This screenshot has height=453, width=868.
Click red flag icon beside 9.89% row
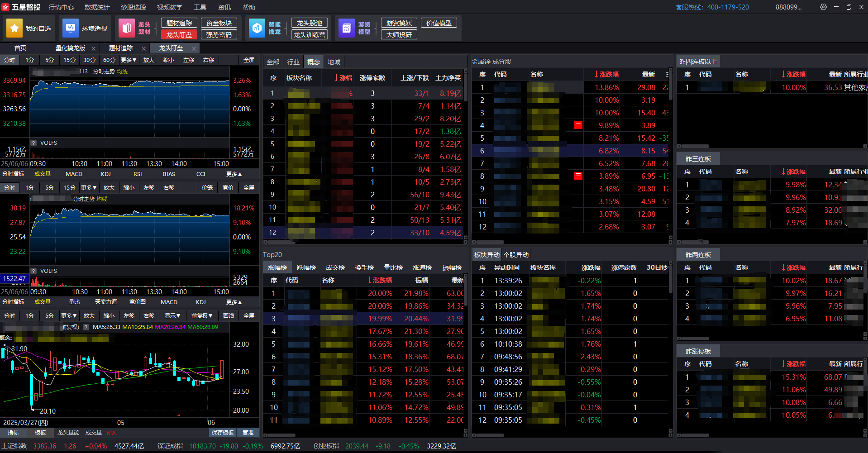(x=578, y=125)
